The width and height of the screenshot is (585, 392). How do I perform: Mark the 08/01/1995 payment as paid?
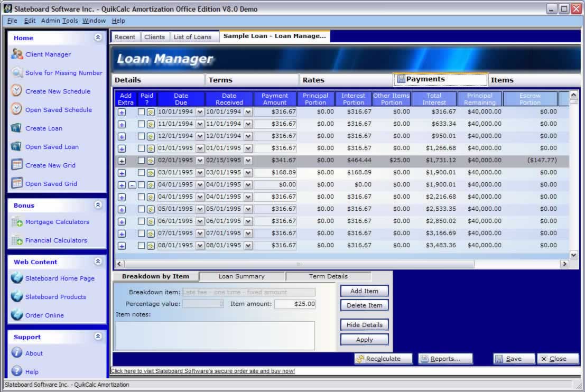tap(141, 246)
